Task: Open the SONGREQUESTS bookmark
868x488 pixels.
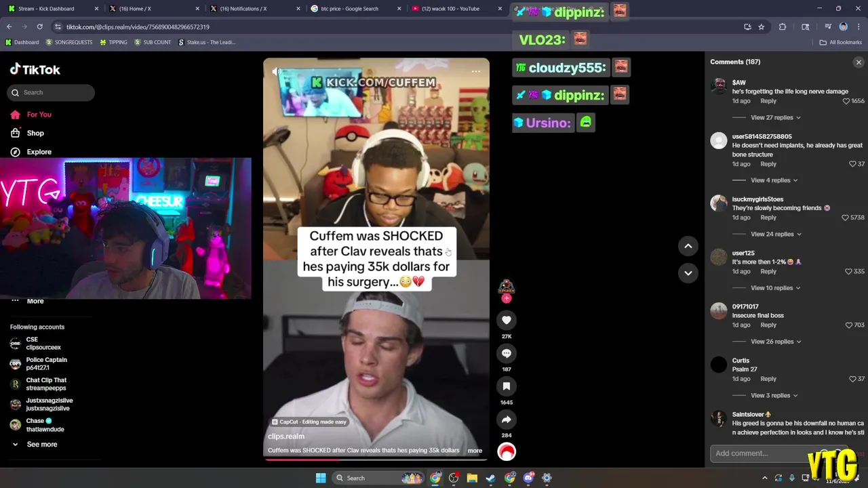Action: (x=69, y=42)
